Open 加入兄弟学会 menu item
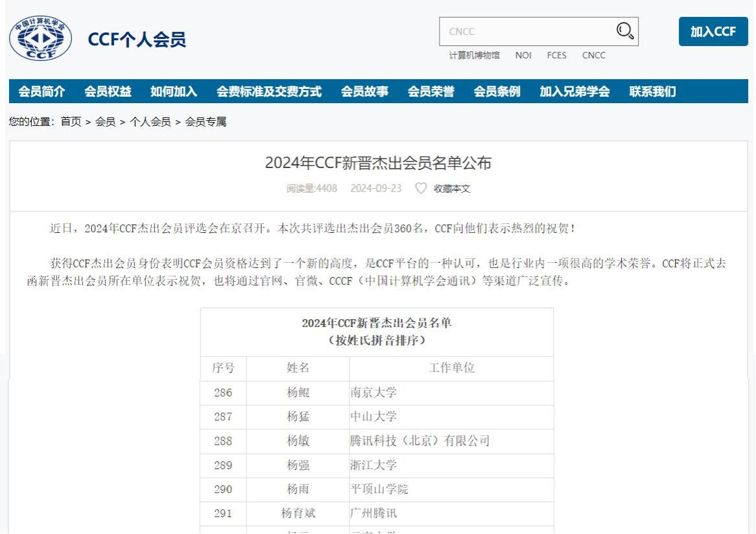 [x=574, y=92]
